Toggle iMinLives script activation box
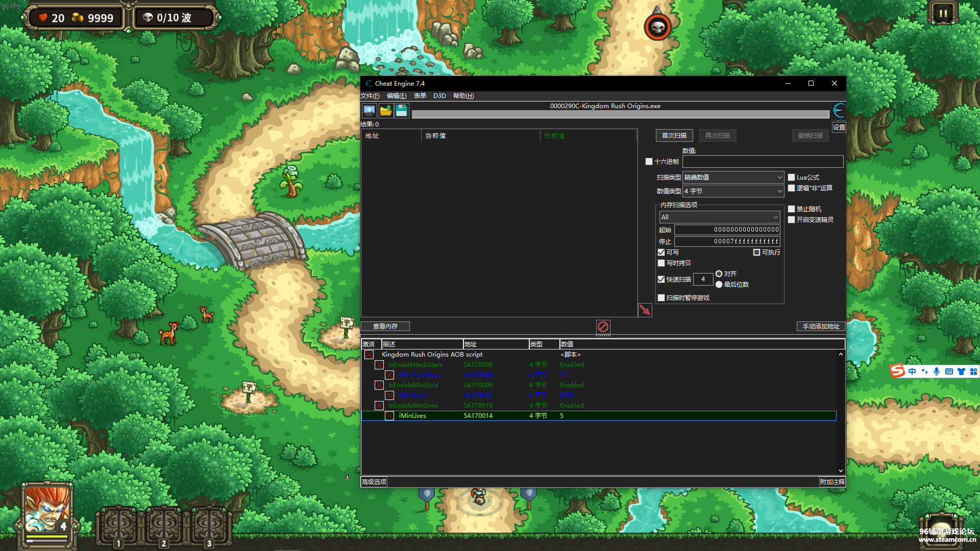The width and height of the screenshot is (980, 551). pyautogui.click(x=389, y=416)
